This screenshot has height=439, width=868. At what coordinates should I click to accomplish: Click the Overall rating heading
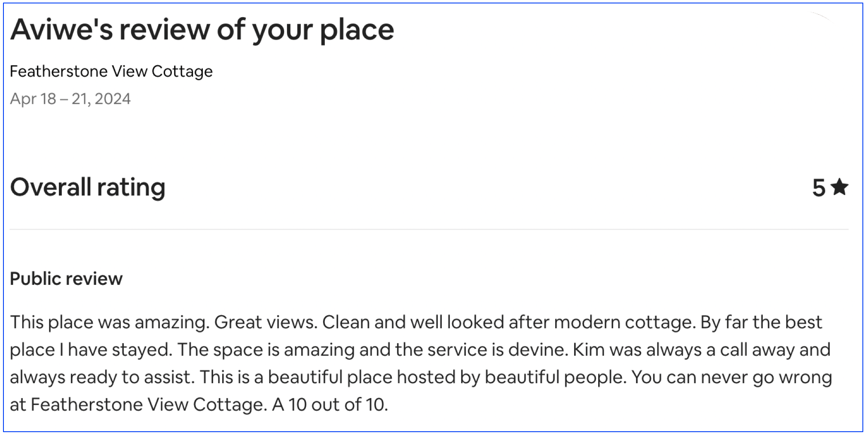tap(88, 188)
